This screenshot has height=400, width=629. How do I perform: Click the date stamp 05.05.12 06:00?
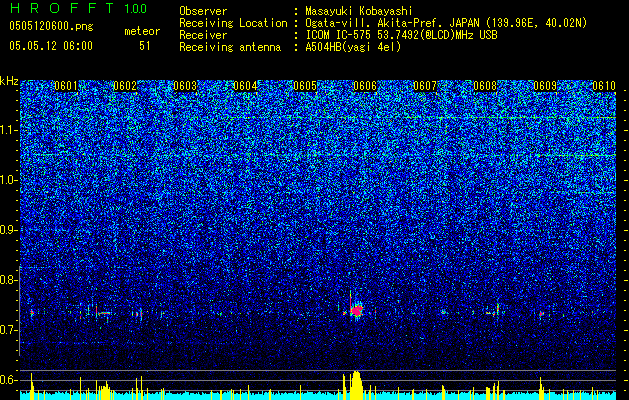click(x=51, y=46)
